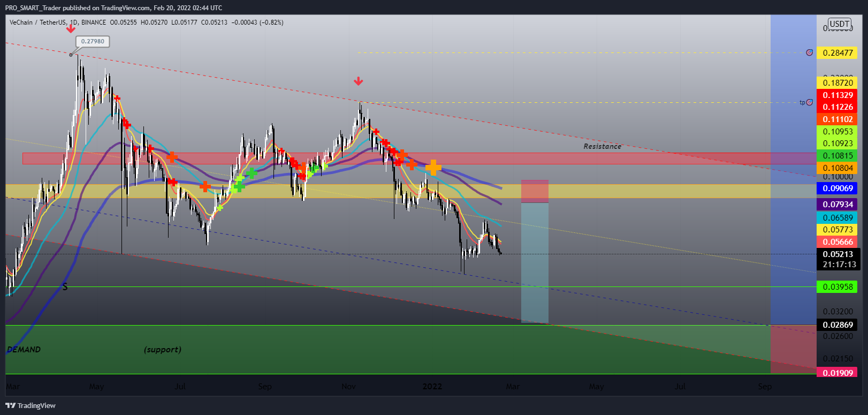The height and width of the screenshot is (415, 868).
Task: Click the red 0.11329 price label
Action: (x=837, y=95)
